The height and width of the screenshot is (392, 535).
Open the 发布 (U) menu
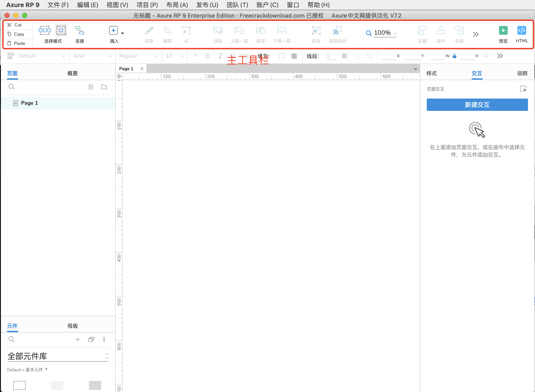[207, 5]
